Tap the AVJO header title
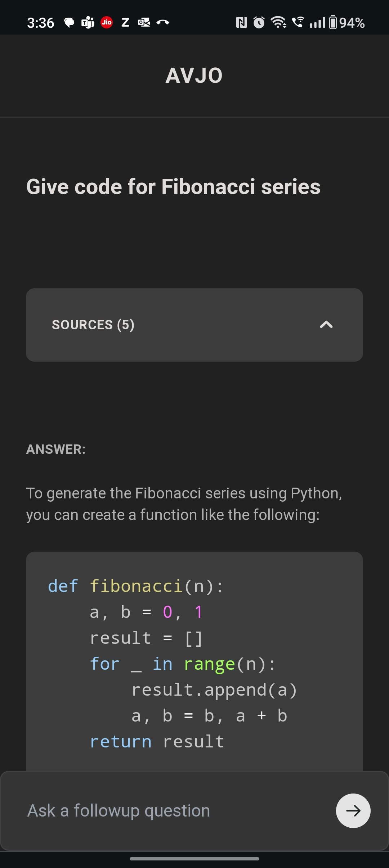The image size is (389, 868). tap(194, 76)
